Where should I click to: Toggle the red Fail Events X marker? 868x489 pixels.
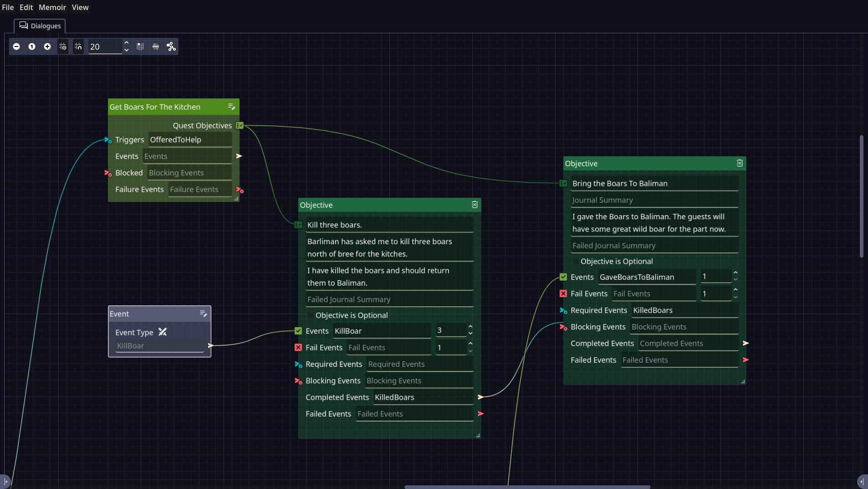[x=298, y=347]
